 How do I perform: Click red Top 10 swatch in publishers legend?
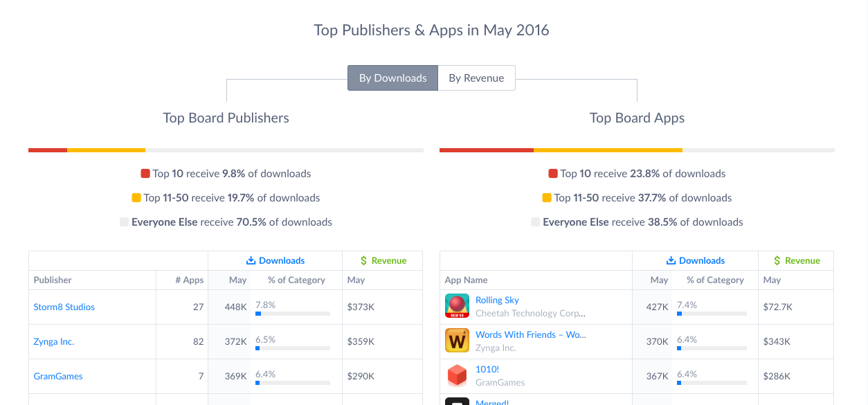pos(145,174)
